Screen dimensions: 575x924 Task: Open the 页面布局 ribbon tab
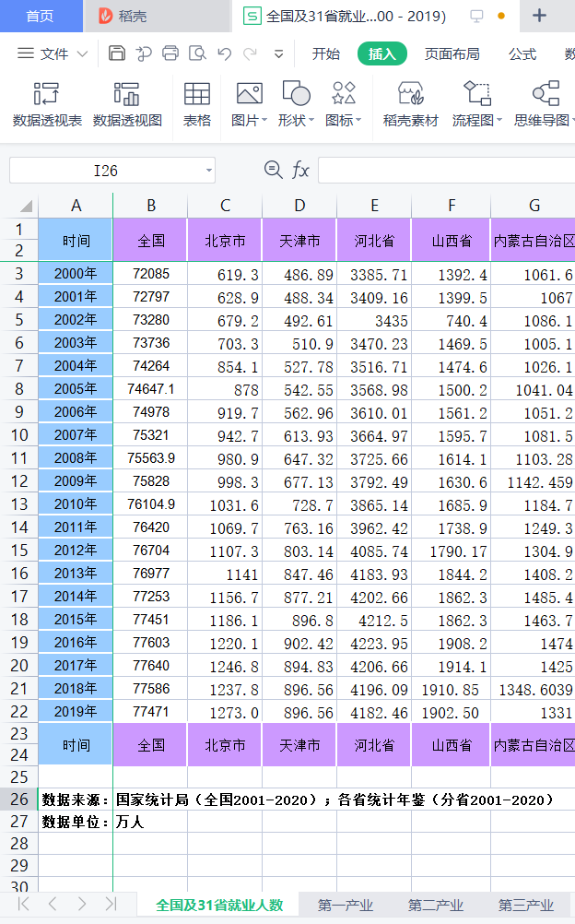(452, 54)
